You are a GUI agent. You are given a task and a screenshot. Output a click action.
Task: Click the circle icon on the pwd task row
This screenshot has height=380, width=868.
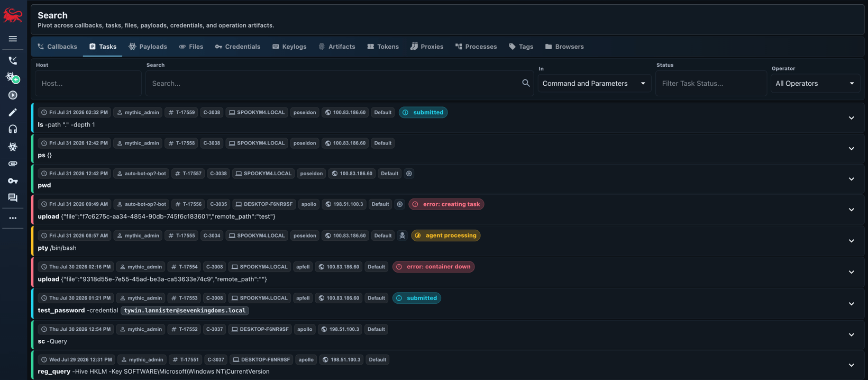[409, 174]
